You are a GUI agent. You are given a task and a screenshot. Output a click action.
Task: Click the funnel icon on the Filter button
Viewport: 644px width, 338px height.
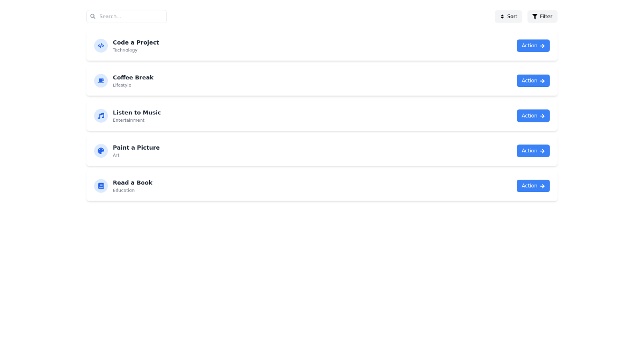point(535,17)
